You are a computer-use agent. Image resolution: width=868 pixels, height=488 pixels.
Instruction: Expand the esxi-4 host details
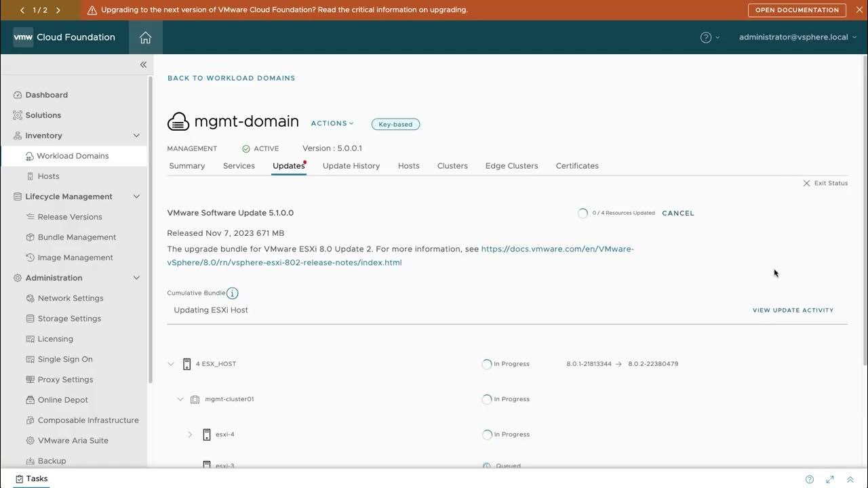pyautogui.click(x=190, y=434)
